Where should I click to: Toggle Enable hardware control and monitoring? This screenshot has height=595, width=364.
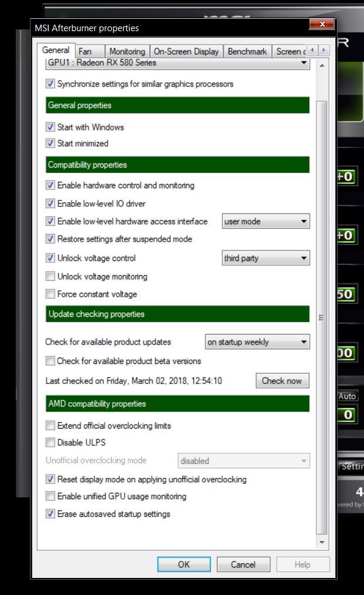pyautogui.click(x=50, y=185)
